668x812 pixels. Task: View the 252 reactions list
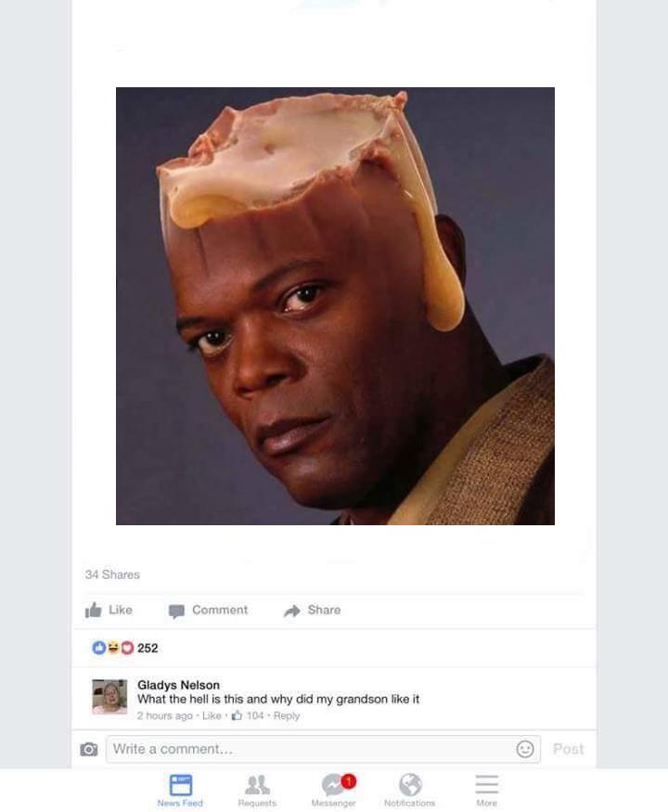click(x=125, y=648)
